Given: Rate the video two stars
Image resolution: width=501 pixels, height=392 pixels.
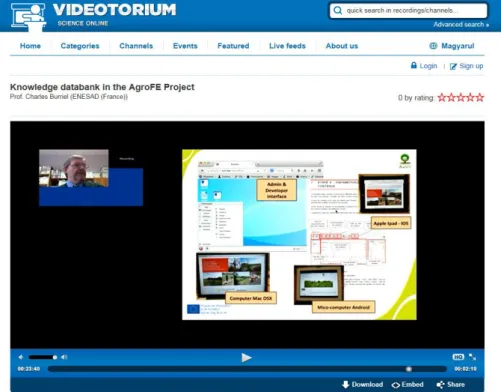Looking at the screenshot, I should pyautogui.click(x=451, y=98).
